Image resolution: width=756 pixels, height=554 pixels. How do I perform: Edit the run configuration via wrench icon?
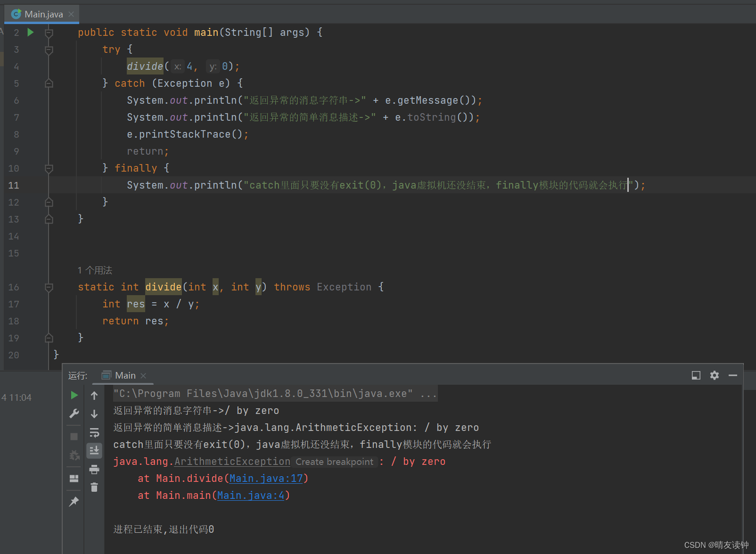click(x=74, y=413)
